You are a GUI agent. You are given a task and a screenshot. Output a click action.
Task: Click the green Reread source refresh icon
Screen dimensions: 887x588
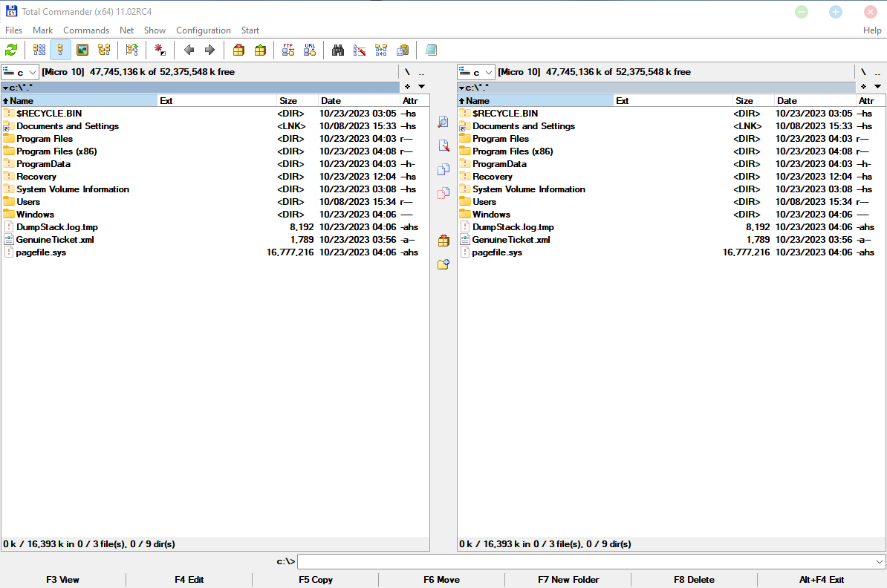pos(11,50)
